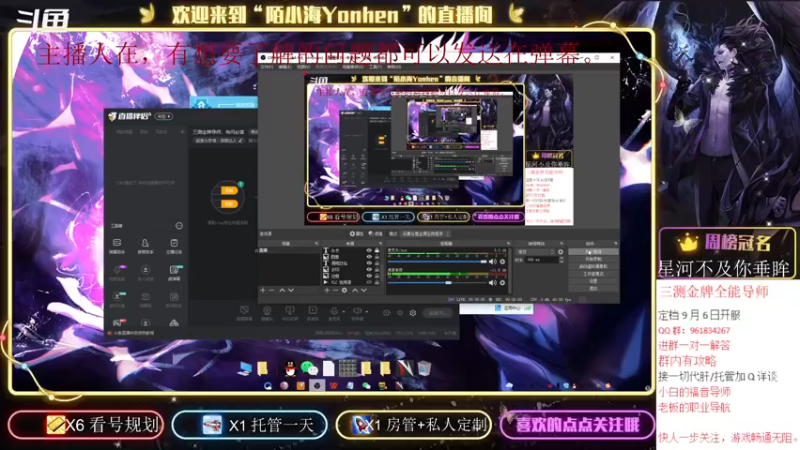Click the microphone icon in Douyu companion toolbar
This screenshot has height=450, width=800.
pyautogui.click(x=334, y=311)
